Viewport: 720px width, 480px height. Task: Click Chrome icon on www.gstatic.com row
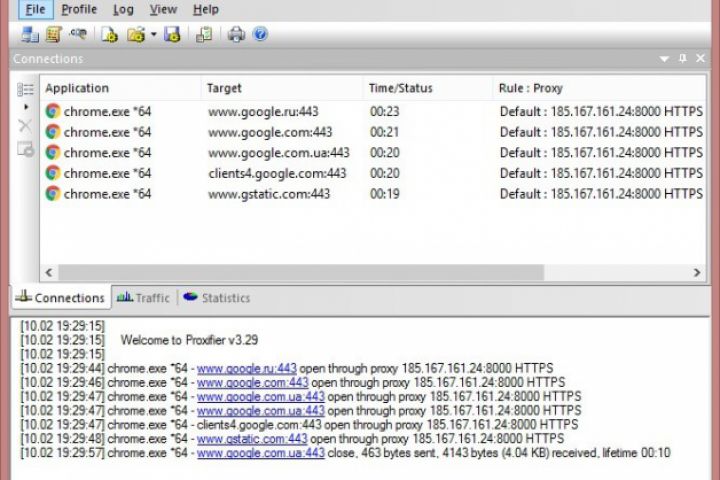click(x=53, y=194)
